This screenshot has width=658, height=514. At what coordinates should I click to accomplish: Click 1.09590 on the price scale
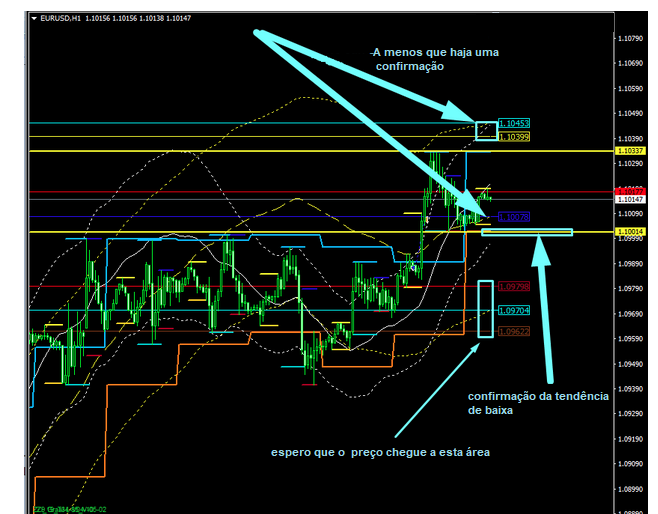[x=630, y=339]
